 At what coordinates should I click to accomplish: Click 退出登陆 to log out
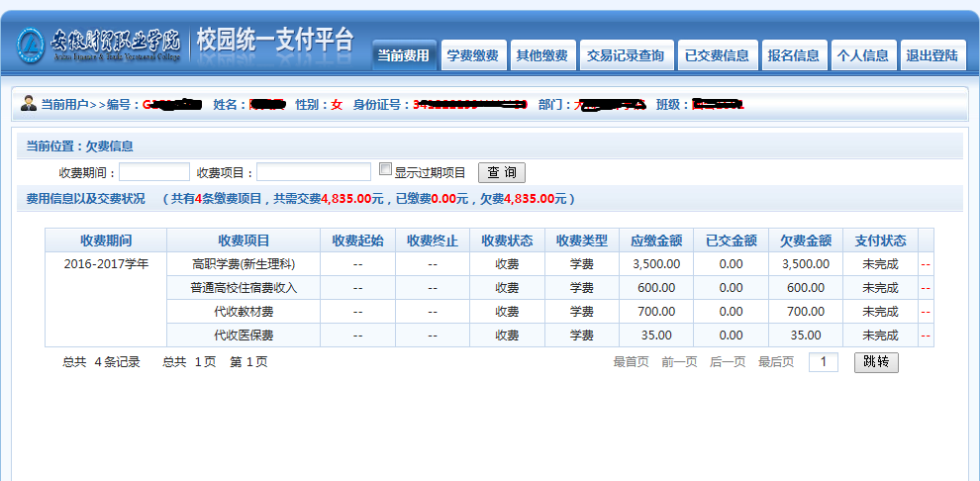[x=932, y=56]
